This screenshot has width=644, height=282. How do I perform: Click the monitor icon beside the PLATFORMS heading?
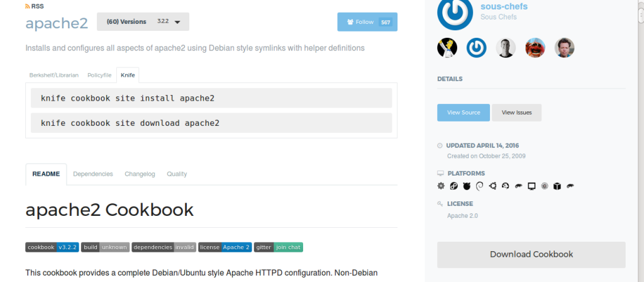click(441, 174)
